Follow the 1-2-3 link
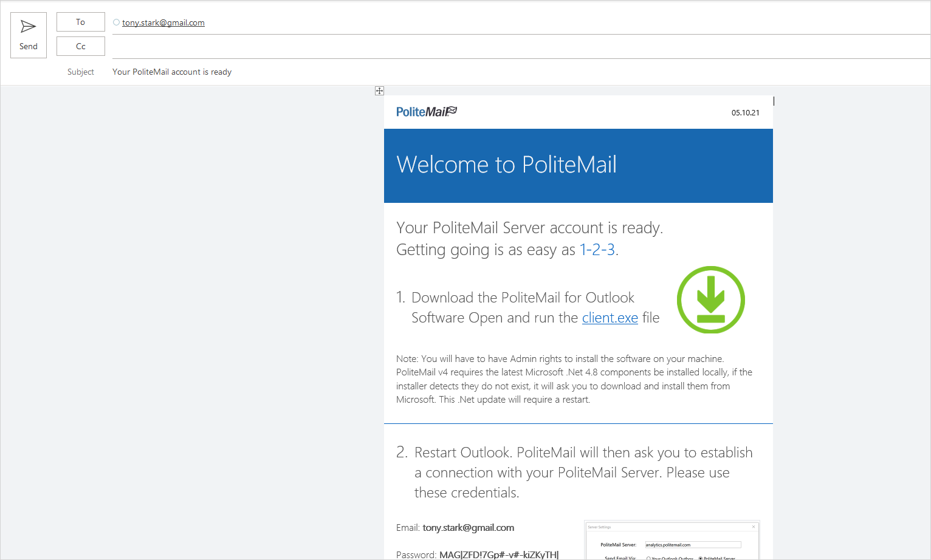This screenshot has width=931, height=560. [x=597, y=250]
